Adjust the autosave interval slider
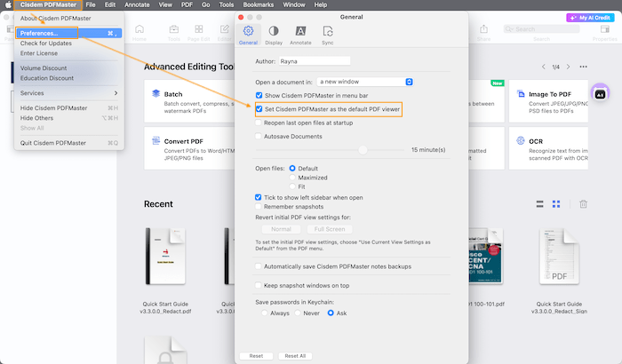Viewport: 622px width, 364px height. (x=363, y=150)
